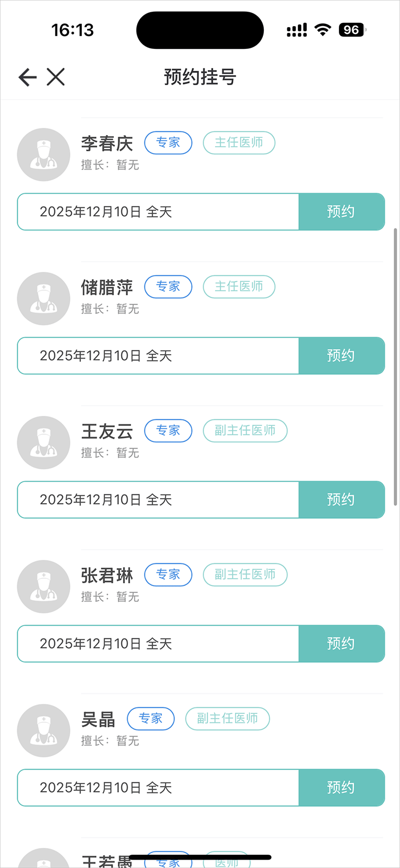Click the vertical scrollbar on the right

coord(396,366)
